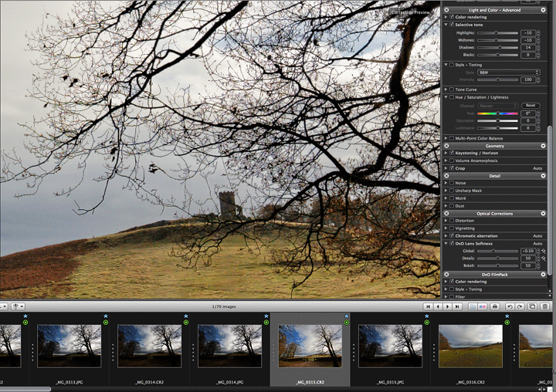Close the DxO FilmPack palette X icon
Viewport: 556px width, 392px height.
coord(446,275)
